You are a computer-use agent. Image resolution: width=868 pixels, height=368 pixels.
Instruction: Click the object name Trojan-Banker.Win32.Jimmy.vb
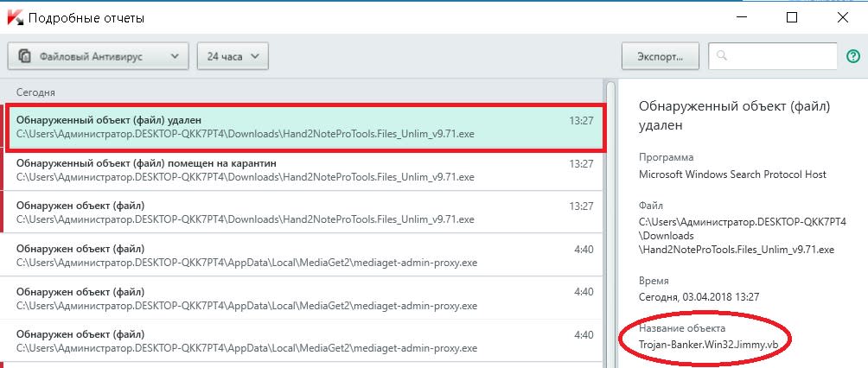pos(709,344)
